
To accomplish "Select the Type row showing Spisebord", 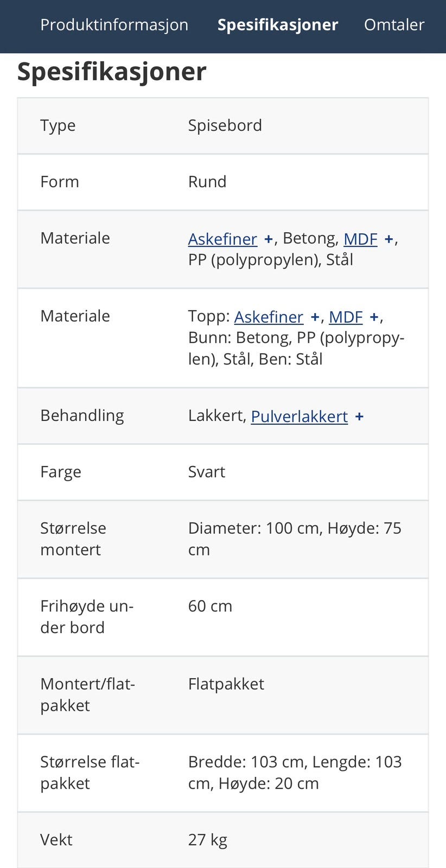I will tap(225, 125).
